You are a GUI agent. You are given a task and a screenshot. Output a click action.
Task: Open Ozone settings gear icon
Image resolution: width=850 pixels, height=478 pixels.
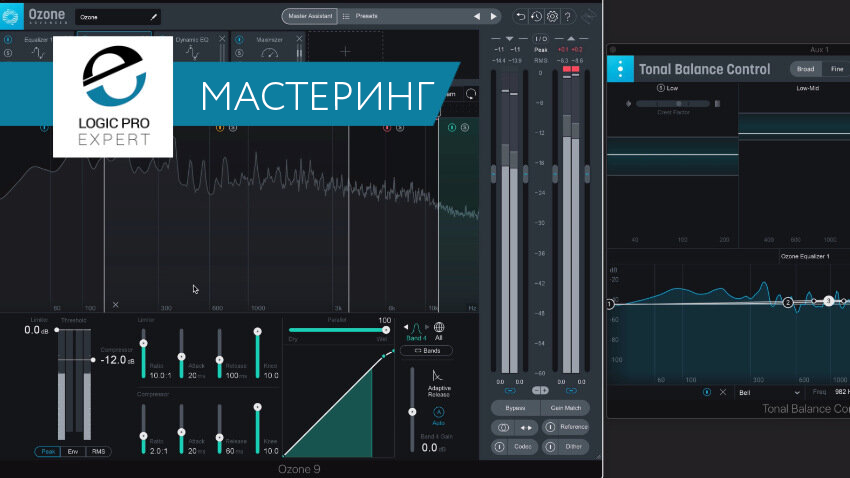click(x=552, y=16)
